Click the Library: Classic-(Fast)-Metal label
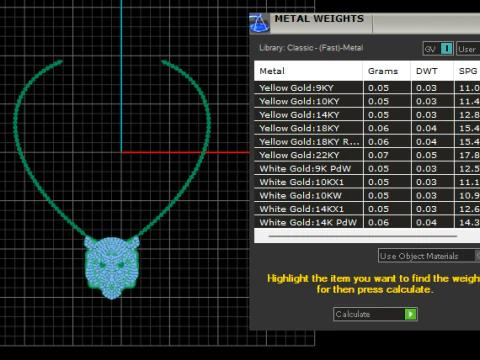 311,48
